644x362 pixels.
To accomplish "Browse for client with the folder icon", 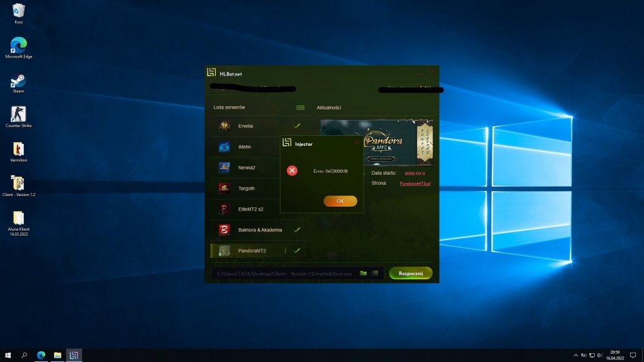I will coord(363,273).
